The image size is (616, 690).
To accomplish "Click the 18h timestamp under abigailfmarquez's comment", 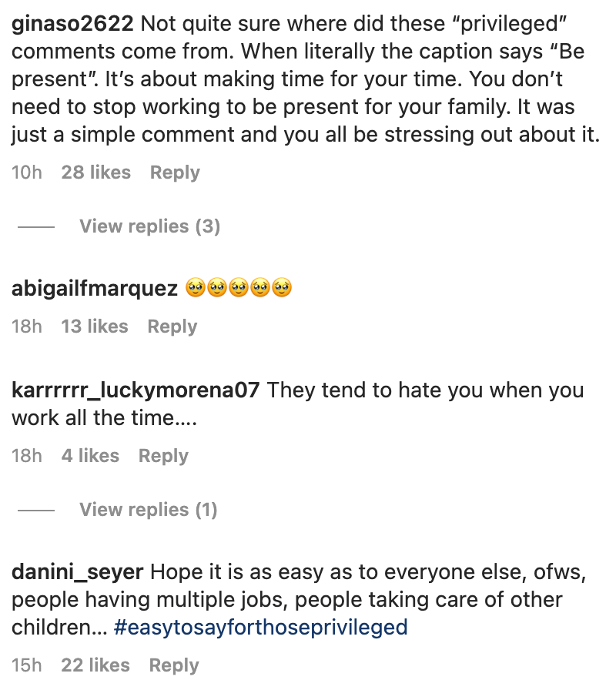I will pos(27,327).
